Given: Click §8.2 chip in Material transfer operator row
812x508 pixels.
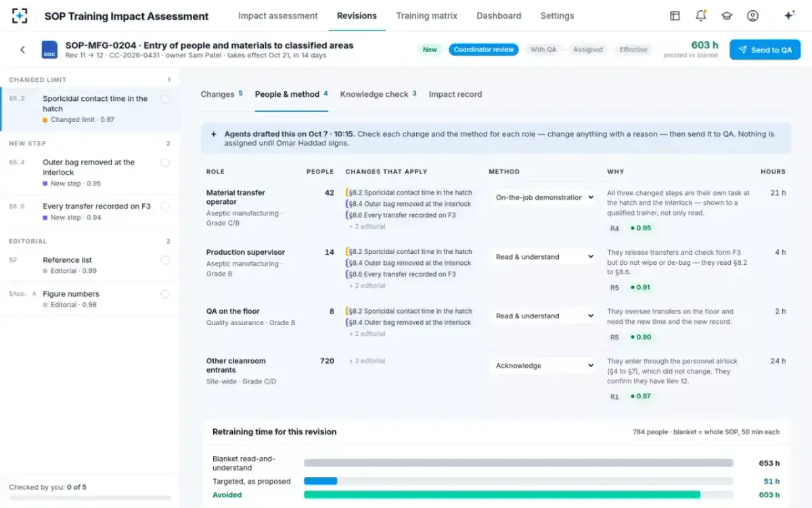Looking at the screenshot, I should [409, 192].
